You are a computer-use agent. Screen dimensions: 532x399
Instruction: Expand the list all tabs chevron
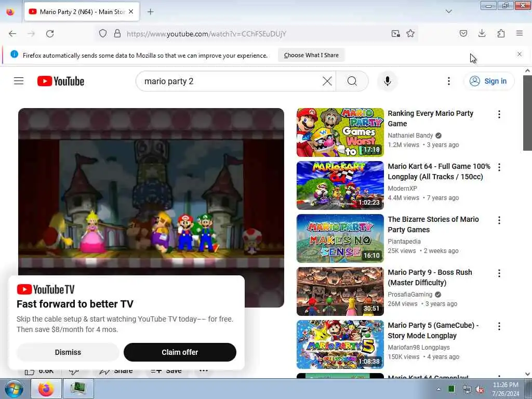coord(448,11)
